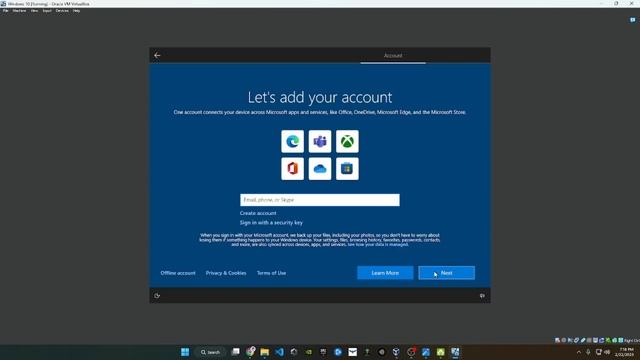Click the Microsoft Edge tile

tap(292, 141)
